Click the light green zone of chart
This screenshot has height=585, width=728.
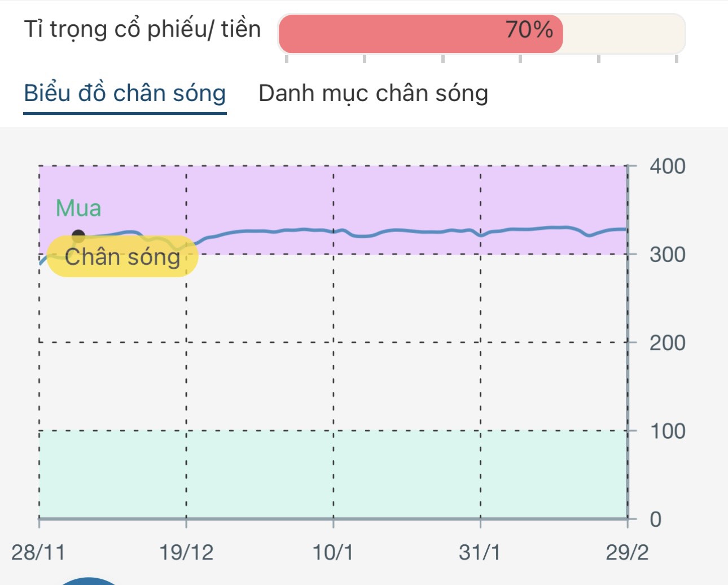point(333,474)
